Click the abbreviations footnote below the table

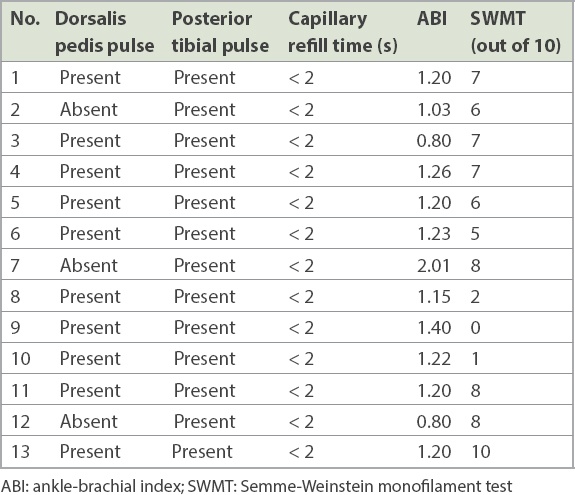click(x=257, y=487)
